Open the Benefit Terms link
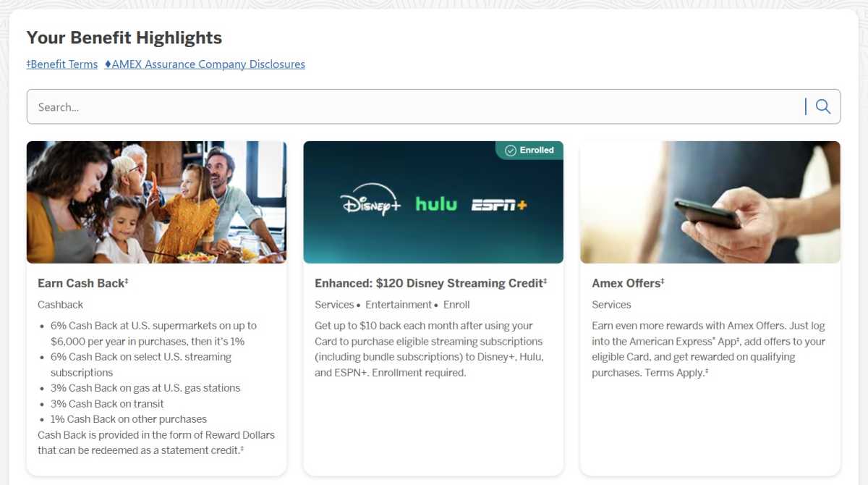This screenshot has height=485, width=868. tap(62, 64)
